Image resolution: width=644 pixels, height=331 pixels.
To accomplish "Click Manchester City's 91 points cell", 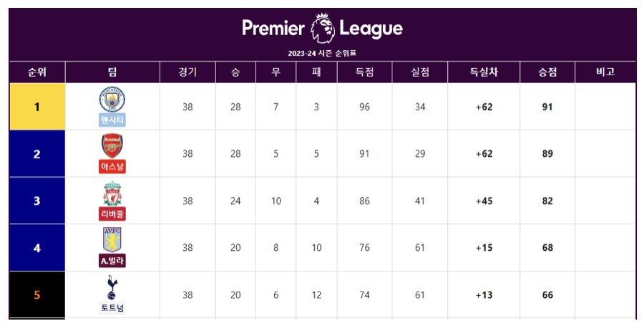I will [547, 107].
